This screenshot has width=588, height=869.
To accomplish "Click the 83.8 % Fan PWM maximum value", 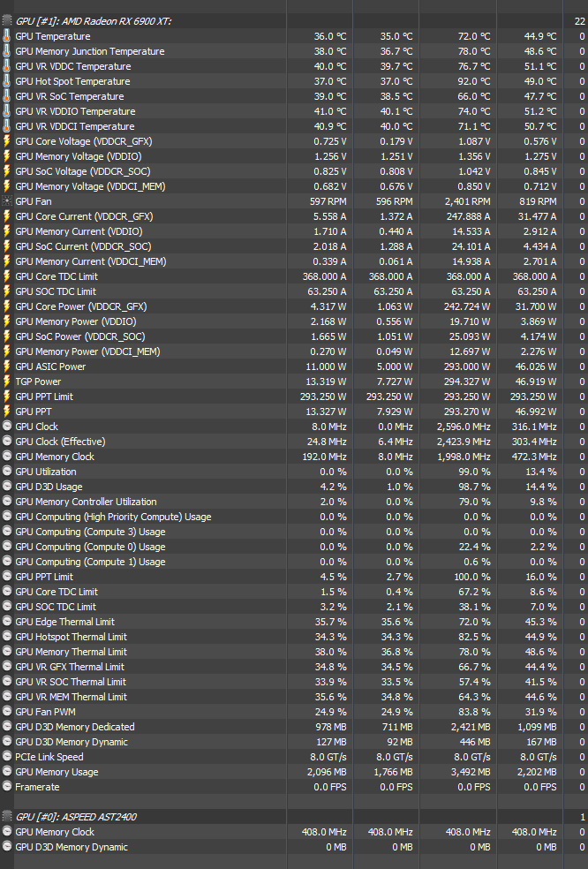I will [x=474, y=711].
